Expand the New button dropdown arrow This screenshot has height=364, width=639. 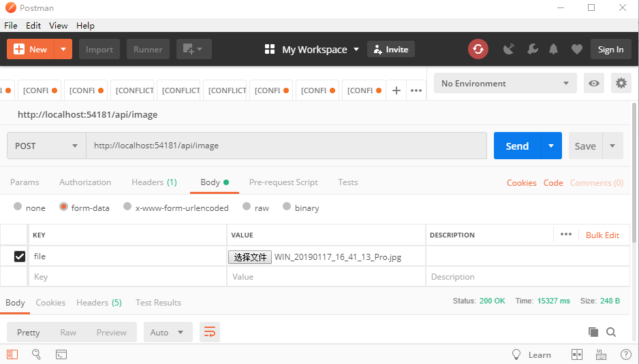pos(63,49)
